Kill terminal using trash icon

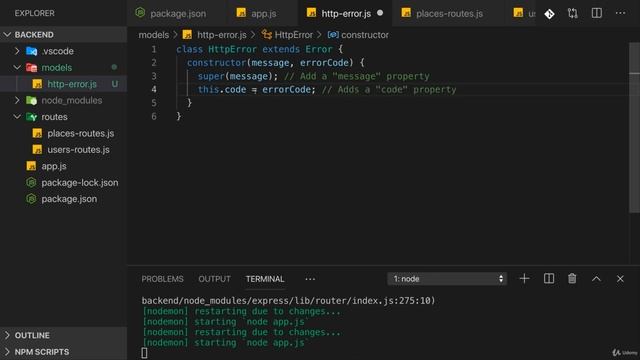[x=572, y=279]
